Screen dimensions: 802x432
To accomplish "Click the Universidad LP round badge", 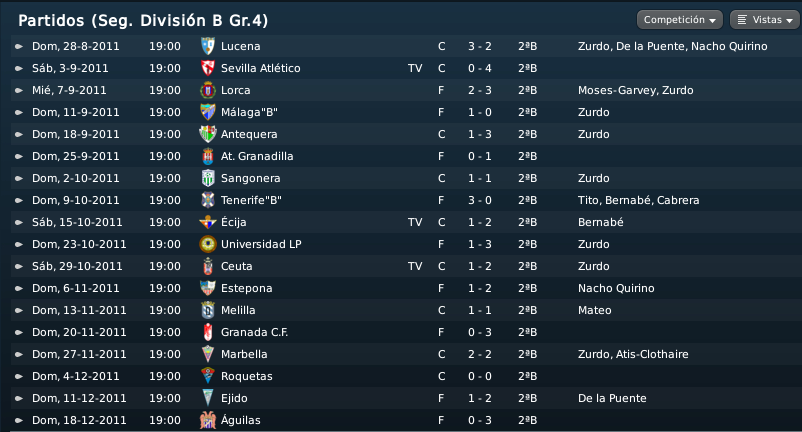I will click(x=208, y=244).
